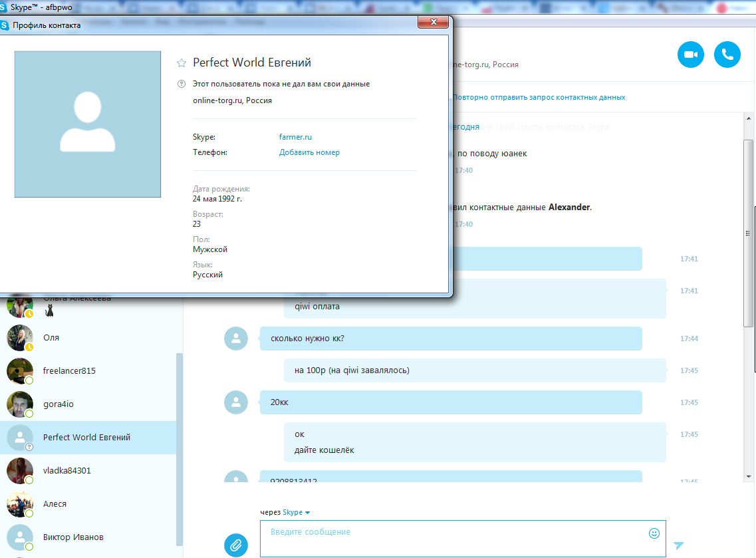Close the Профиль контакта window

point(433,22)
